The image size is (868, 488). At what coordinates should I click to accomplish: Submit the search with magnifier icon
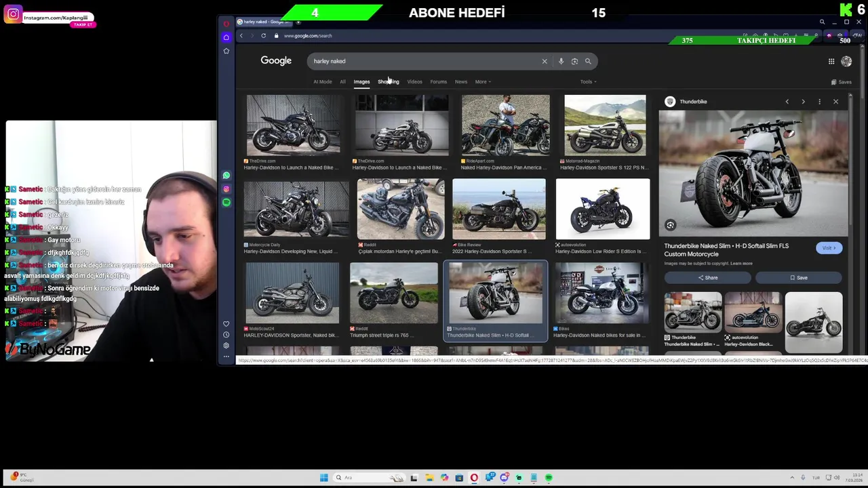pos(588,61)
